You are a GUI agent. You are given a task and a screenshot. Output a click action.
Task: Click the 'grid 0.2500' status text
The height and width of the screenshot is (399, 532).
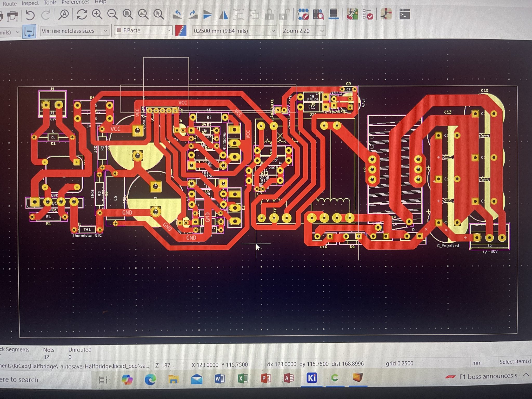400,363
